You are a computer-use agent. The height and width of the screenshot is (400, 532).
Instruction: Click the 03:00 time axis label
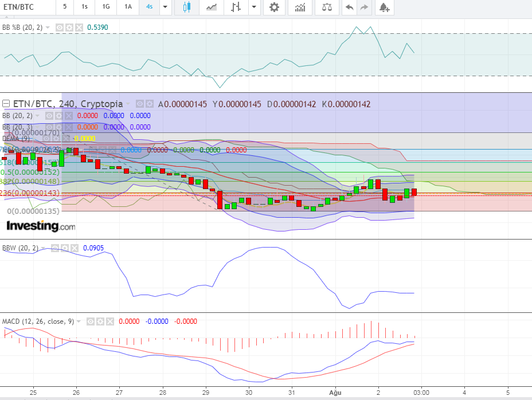point(421,393)
